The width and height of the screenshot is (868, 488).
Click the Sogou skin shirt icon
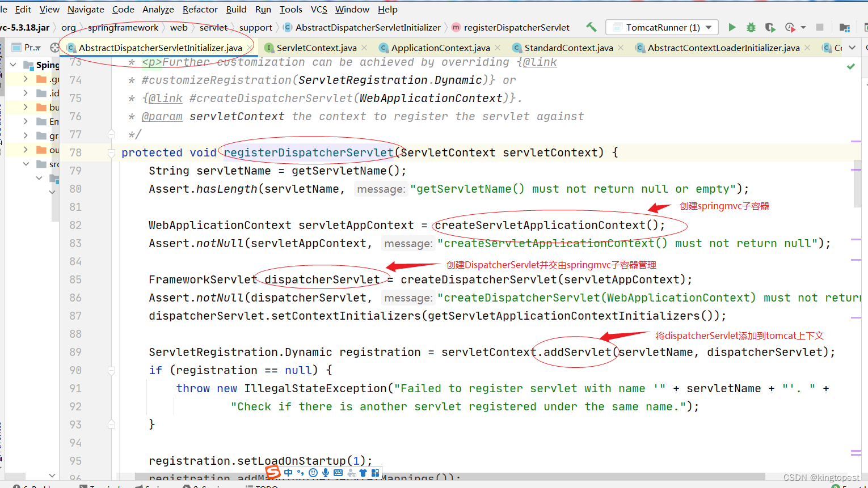tap(363, 473)
